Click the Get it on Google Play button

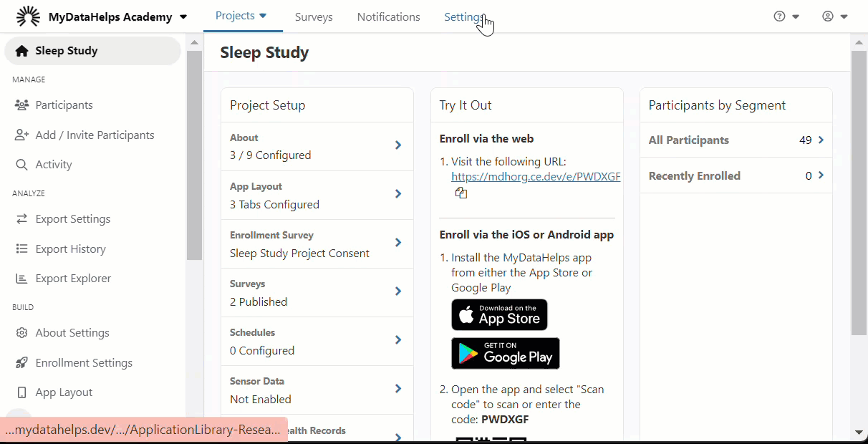[506, 353]
